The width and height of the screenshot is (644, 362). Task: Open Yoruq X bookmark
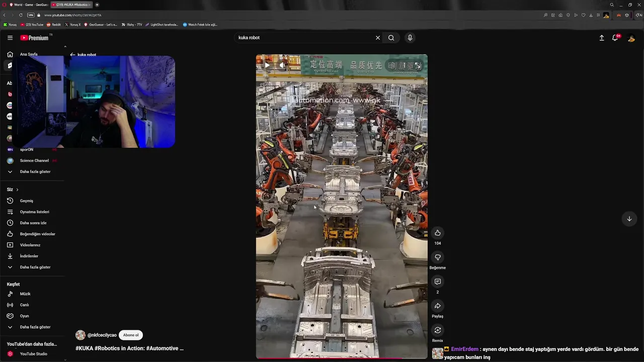pyautogui.click(x=73, y=25)
